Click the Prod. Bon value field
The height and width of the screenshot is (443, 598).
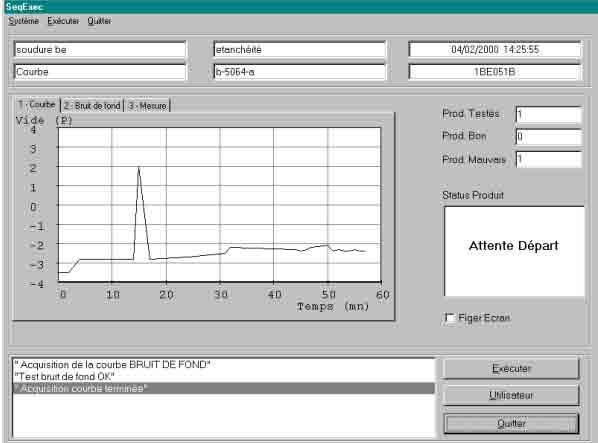pos(549,137)
